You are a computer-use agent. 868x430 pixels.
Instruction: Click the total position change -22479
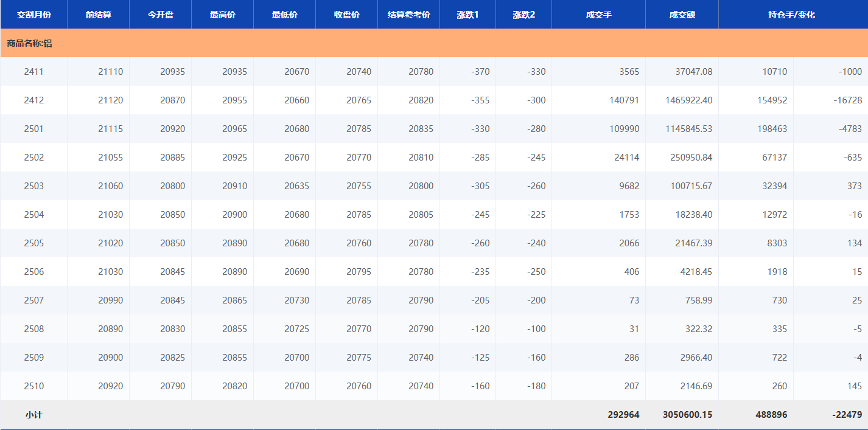click(847, 415)
